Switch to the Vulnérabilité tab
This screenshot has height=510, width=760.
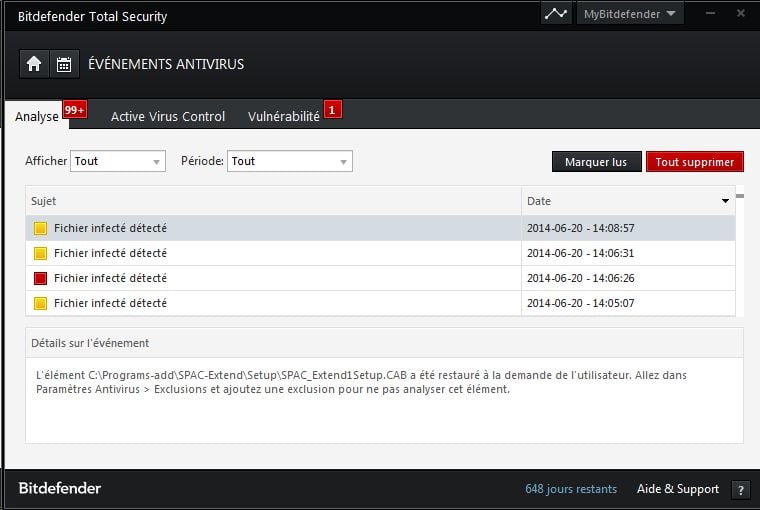pyautogui.click(x=284, y=116)
